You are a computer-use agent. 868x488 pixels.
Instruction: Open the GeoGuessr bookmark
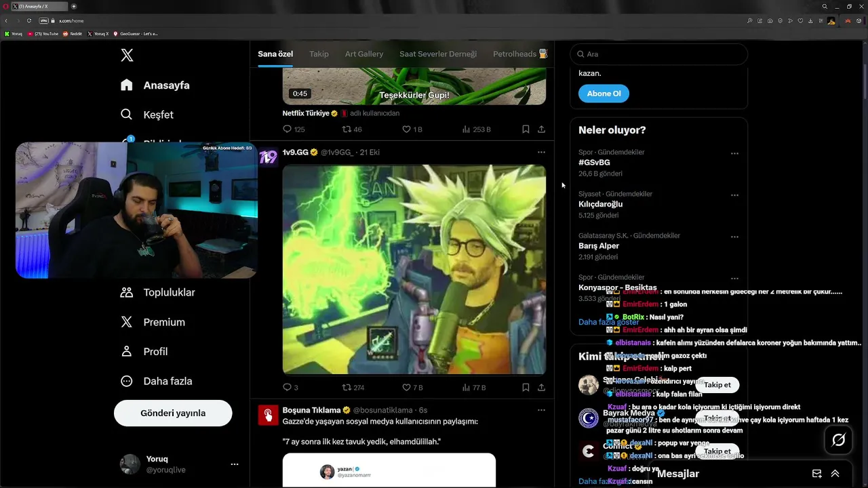pos(136,33)
